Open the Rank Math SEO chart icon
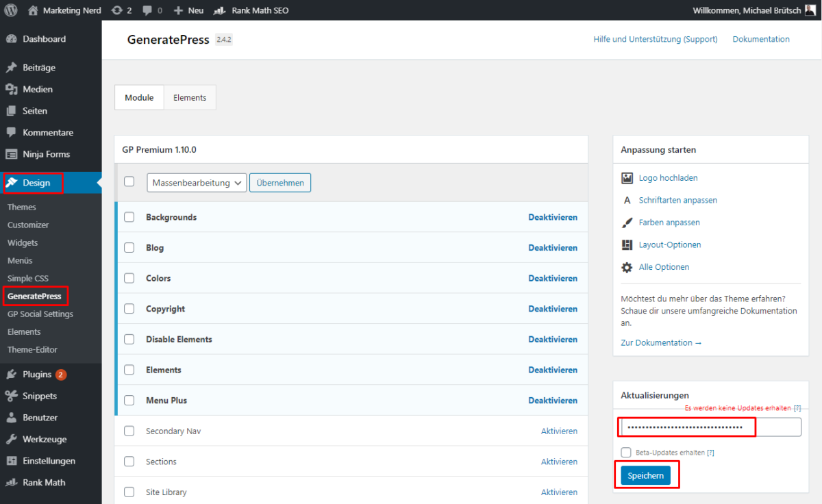Viewport: 822px width, 504px height. coord(219,10)
